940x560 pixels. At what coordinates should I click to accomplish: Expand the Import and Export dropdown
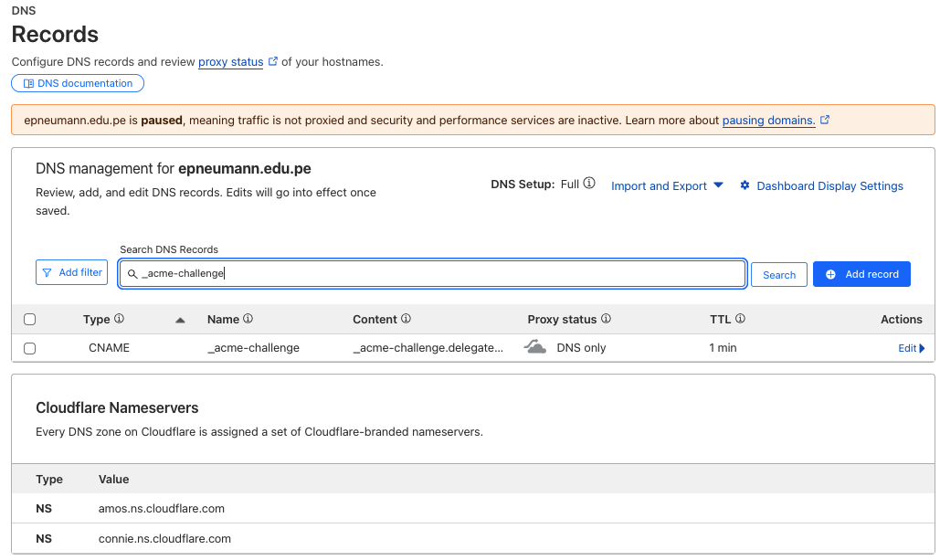667,185
